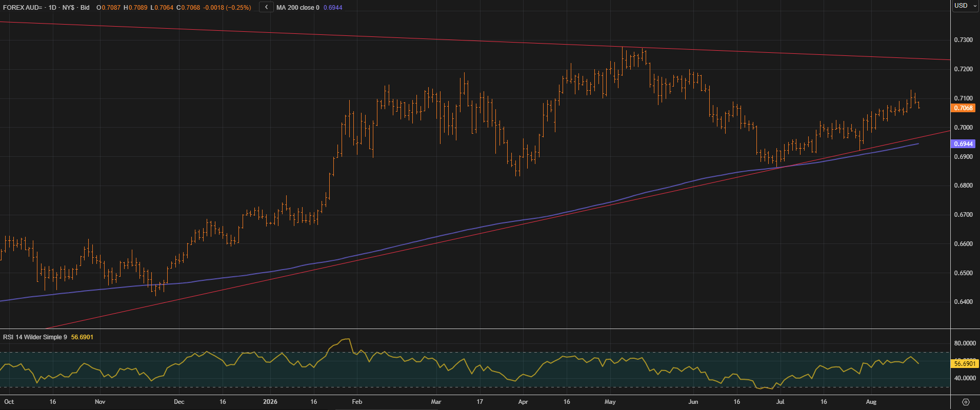This screenshot has height=410, width=980.
Task: Click the 40.0000 RSI axis label
Action: coord(965,378)
